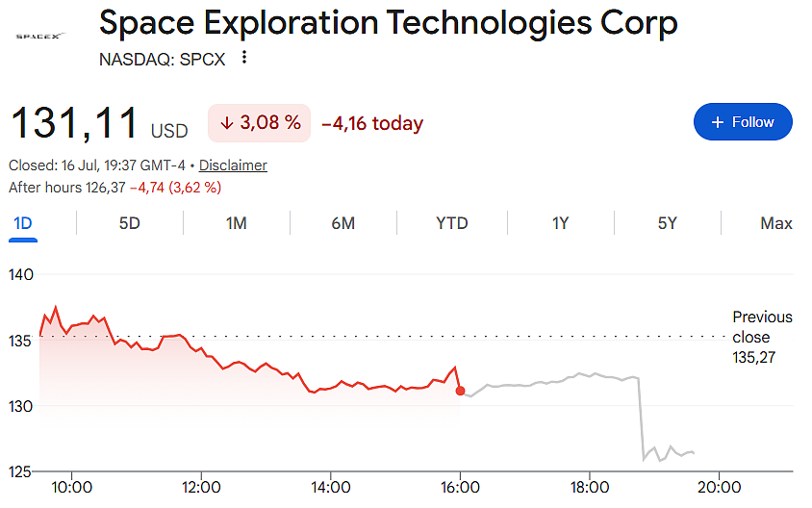Click the 16:00 time axis label
812x508 pixels.
pos(461,487)
